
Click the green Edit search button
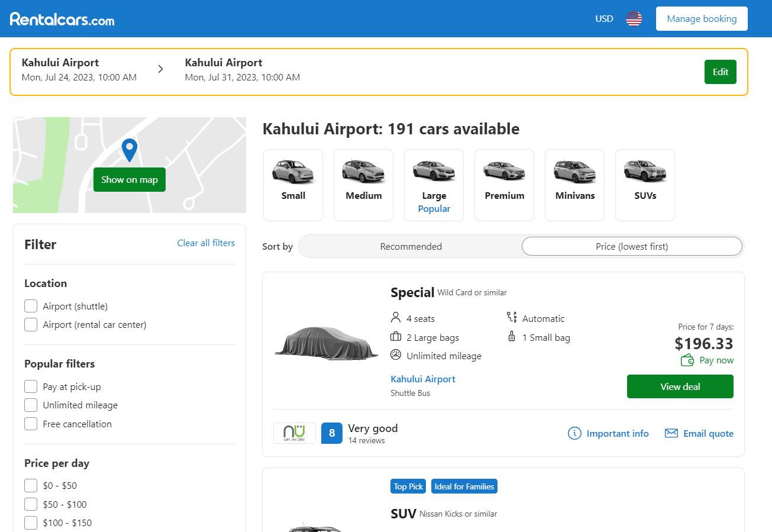point(721,72)
